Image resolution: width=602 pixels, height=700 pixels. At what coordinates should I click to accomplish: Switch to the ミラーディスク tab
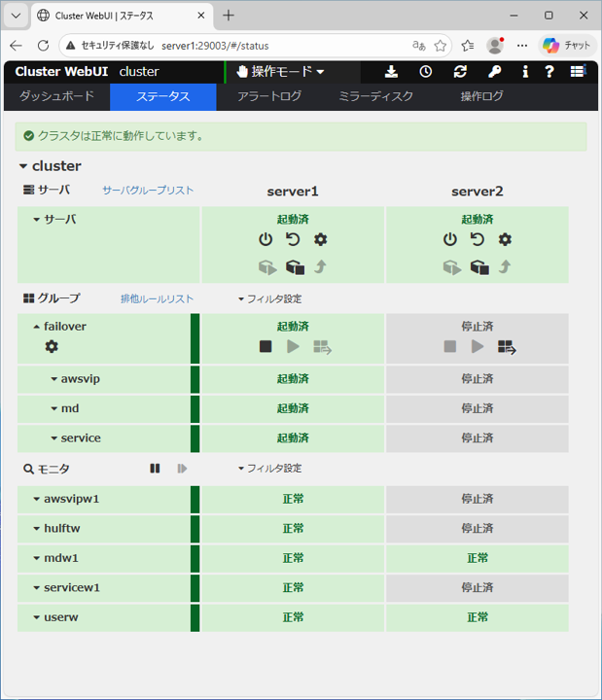coord(375,96)
